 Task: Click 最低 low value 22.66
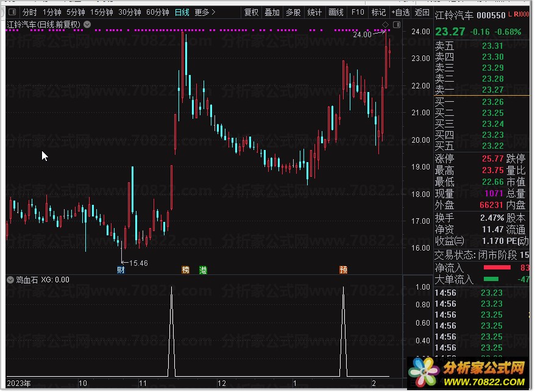(x=493, y=182)
